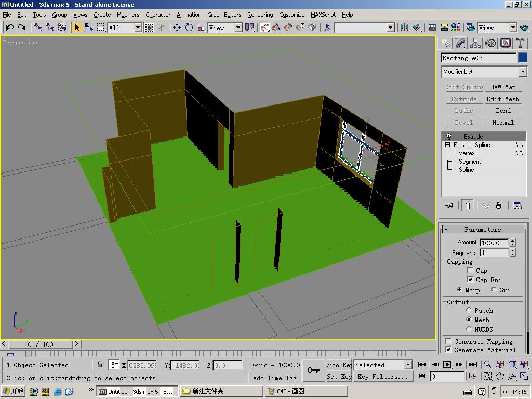Viewport: 532px width, 399px height.
Task: Select Patch output radio button
Action: 469,310
